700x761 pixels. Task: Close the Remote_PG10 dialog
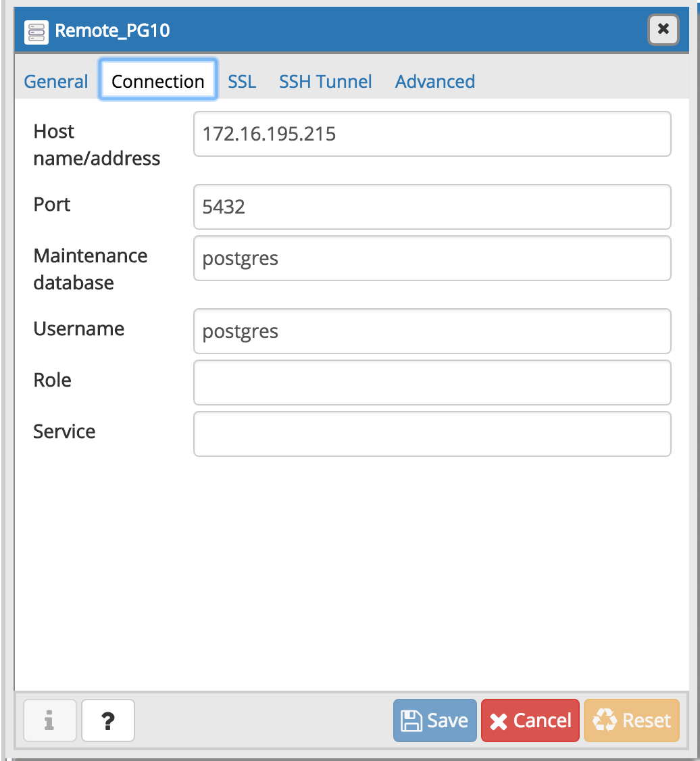663,30
